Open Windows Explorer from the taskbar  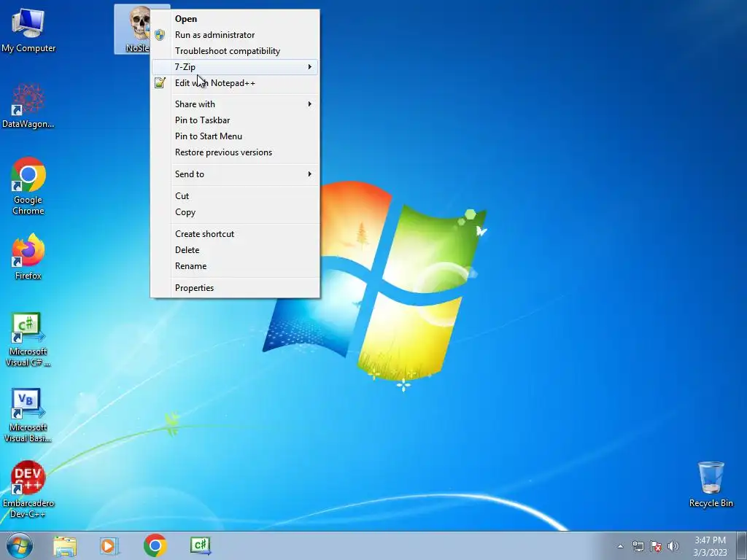(65, 545)
